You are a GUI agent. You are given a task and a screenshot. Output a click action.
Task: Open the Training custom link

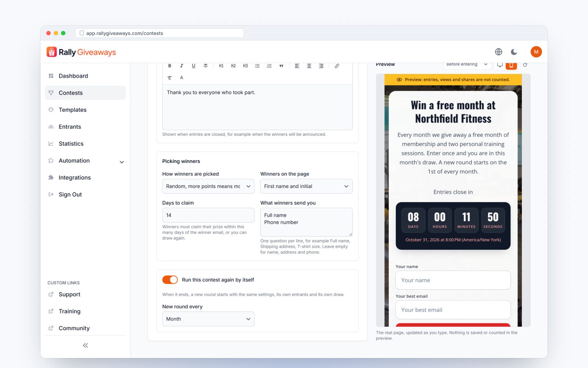tap(85, 311)
